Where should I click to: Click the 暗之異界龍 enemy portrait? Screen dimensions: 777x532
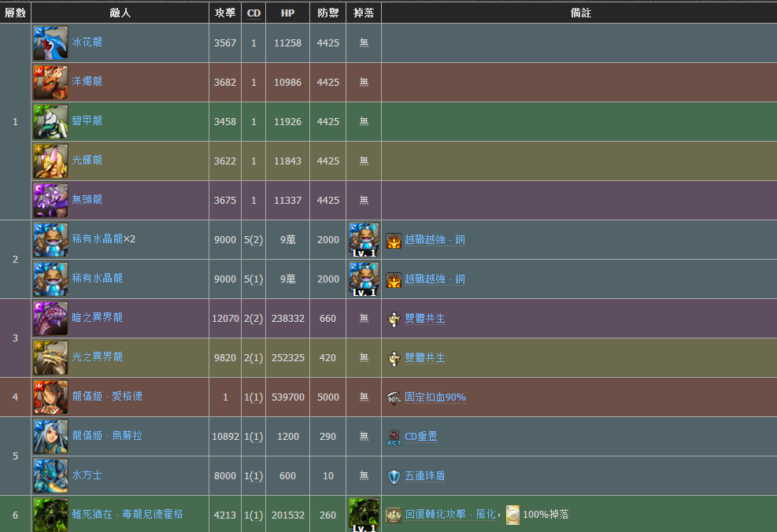(x=50, y=318)
